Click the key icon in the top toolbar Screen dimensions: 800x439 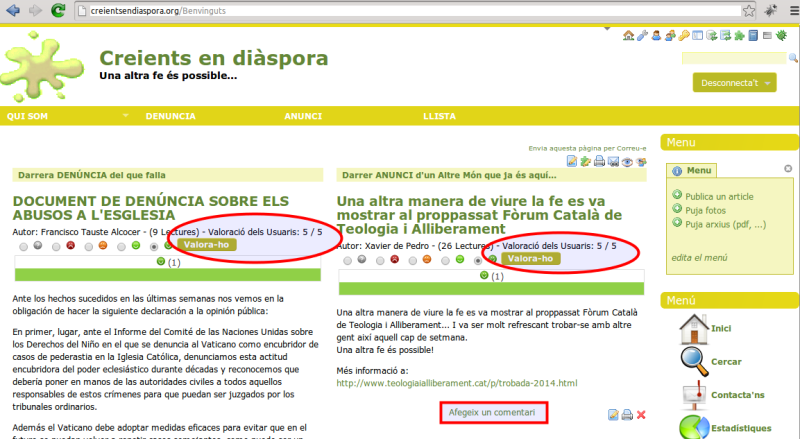(x=684, y=36)
